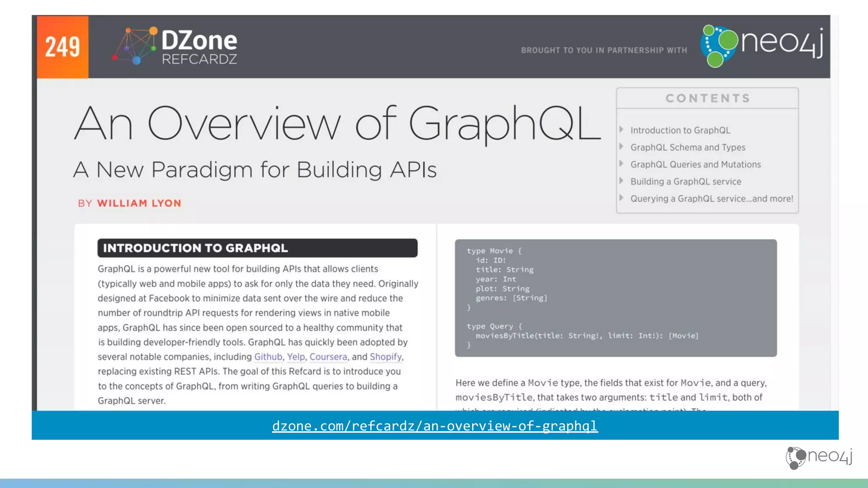Click the small neo4j logo at slide bottom
Viewport: 868px width, 488px height.
pyautogui.click(x=819, y=457)
